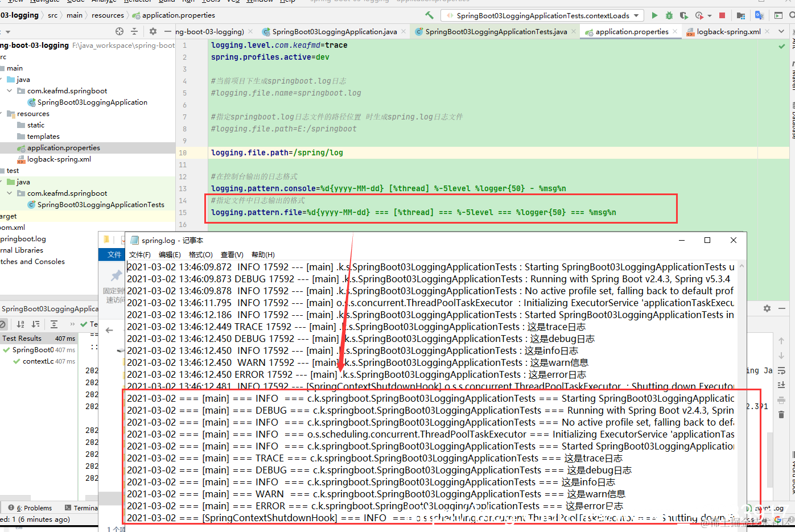Show the hidden editor tabs list

click(781, 31)
